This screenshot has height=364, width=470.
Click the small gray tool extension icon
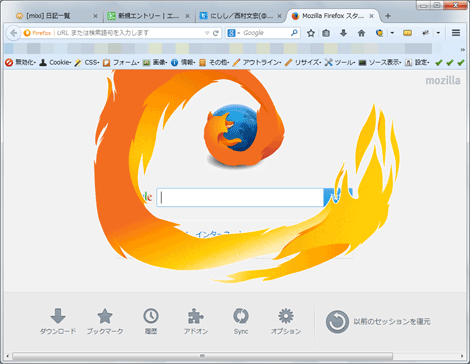pyautogui.click(x=425, y=33)
